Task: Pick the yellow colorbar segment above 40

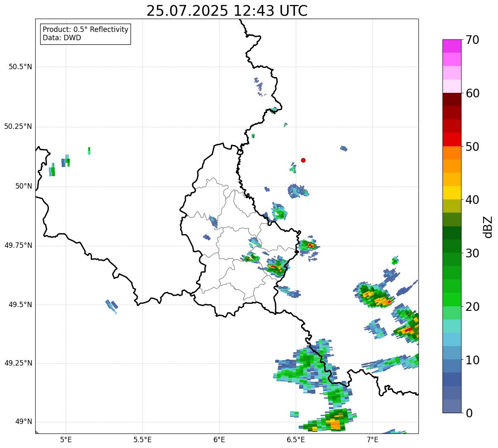Action: point(452,193)
